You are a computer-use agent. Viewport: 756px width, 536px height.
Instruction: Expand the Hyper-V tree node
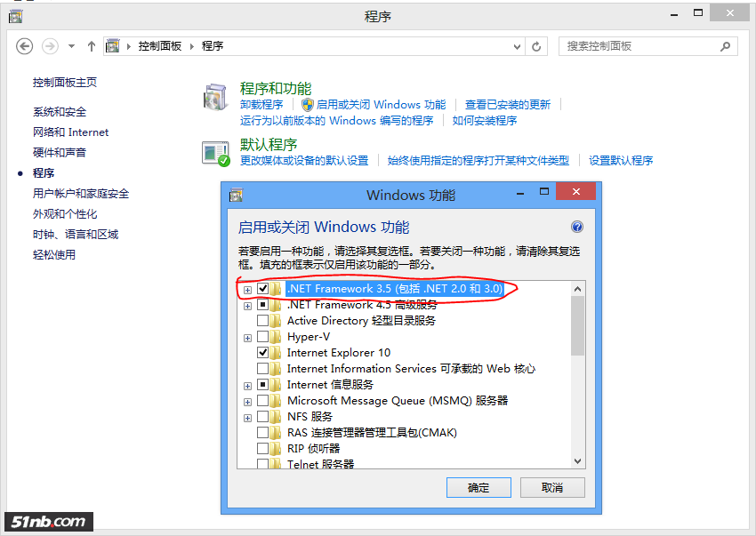(x=247, y=338)
